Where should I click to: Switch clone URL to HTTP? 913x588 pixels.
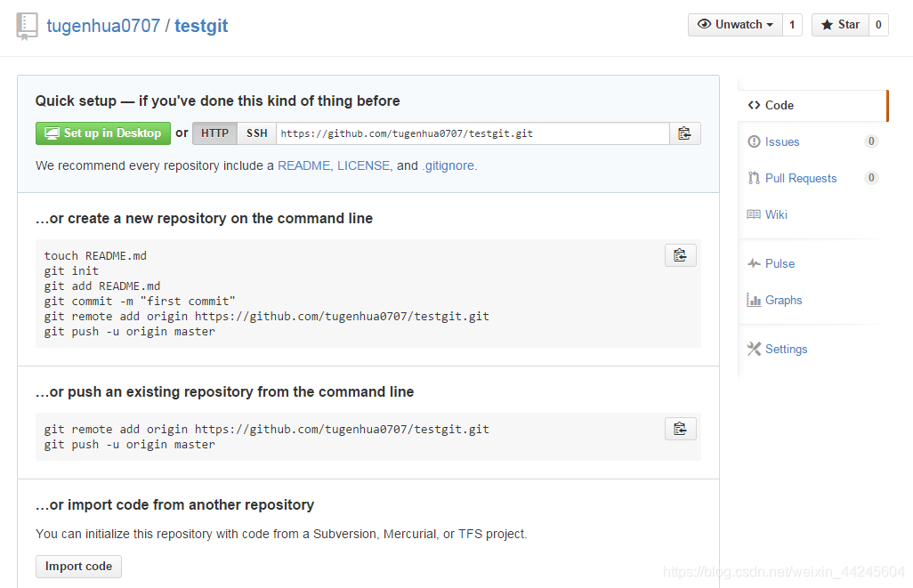tap(214, 133)
